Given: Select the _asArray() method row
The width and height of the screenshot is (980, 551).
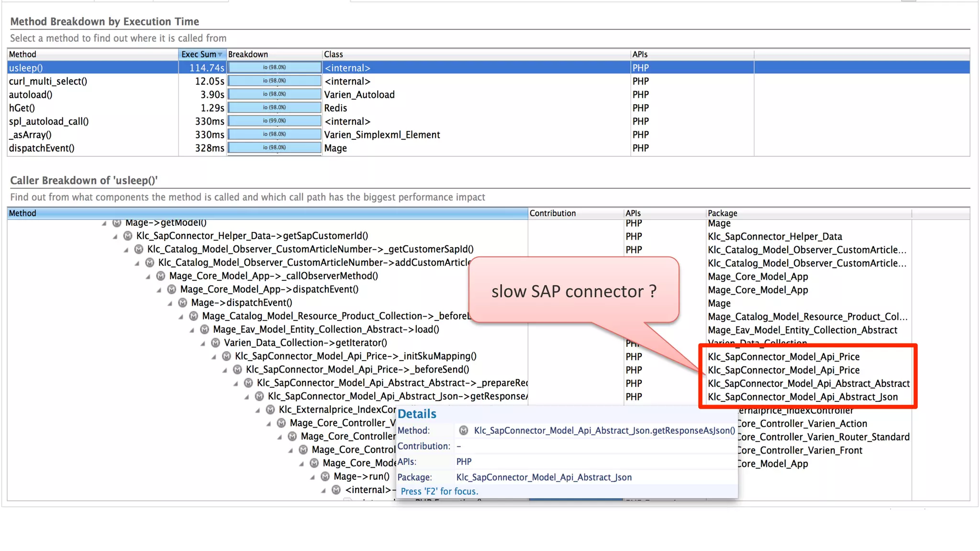Looking at the screenshot, I should (x=488, y=135).
